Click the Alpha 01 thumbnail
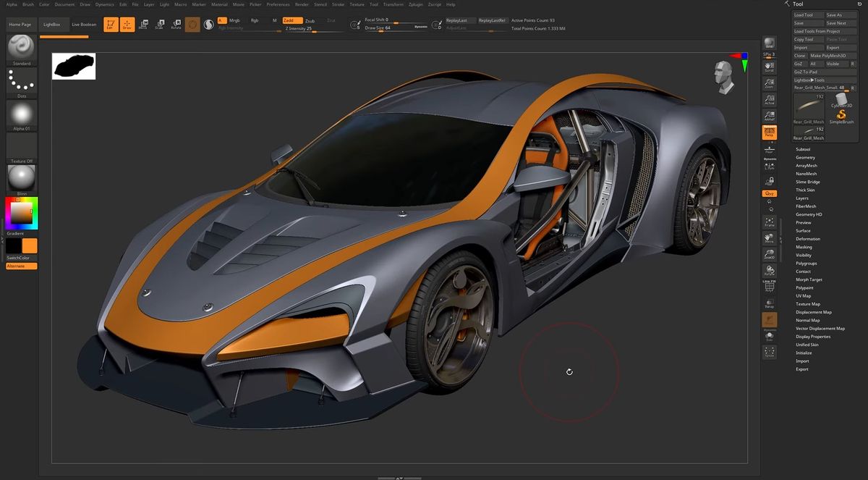The image size is (868, 480). coord(22,114)
